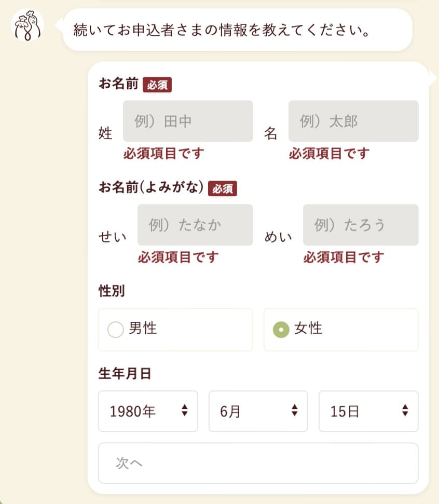Screen dimensions: 439x504
Task: Click the arrows on the year selector
Action: click(184, 411)
